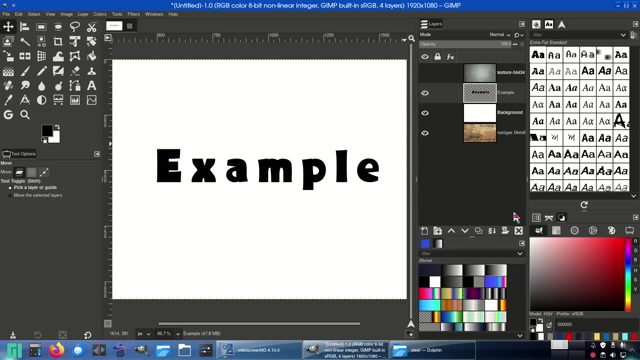Select the Text tool

(x=91, y=86)
